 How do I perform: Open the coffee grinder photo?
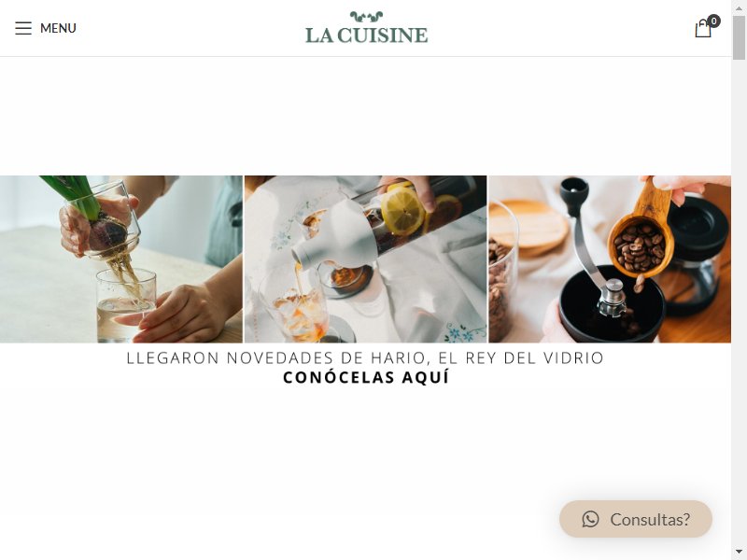pyautogui.click(x=610, y=259)
